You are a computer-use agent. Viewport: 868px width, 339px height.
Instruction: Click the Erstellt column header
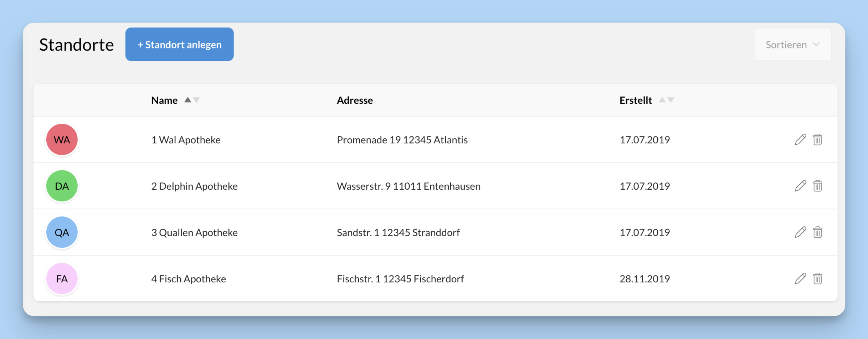pos(635,100)
